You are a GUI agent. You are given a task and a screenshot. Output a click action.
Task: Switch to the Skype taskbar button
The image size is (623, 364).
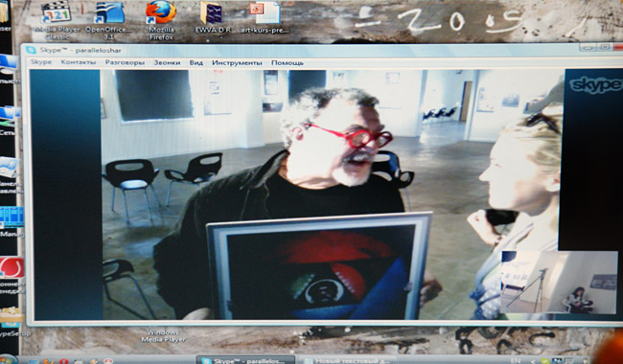coord(245,360)
